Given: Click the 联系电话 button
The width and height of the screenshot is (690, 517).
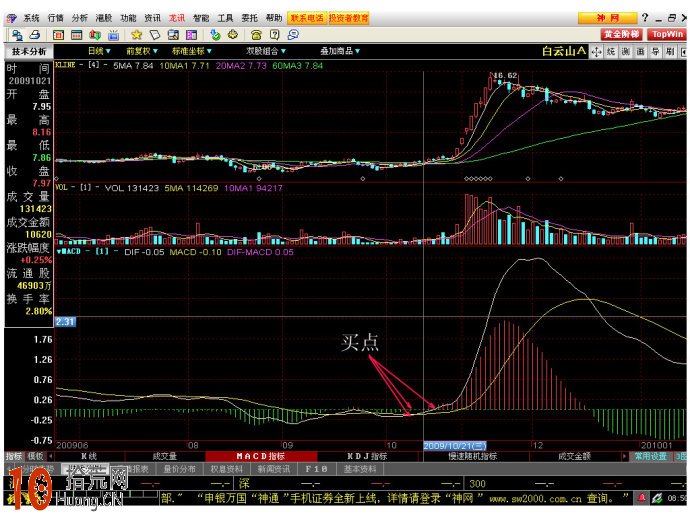Looking at the screenshot, I should tap(307, 18).
